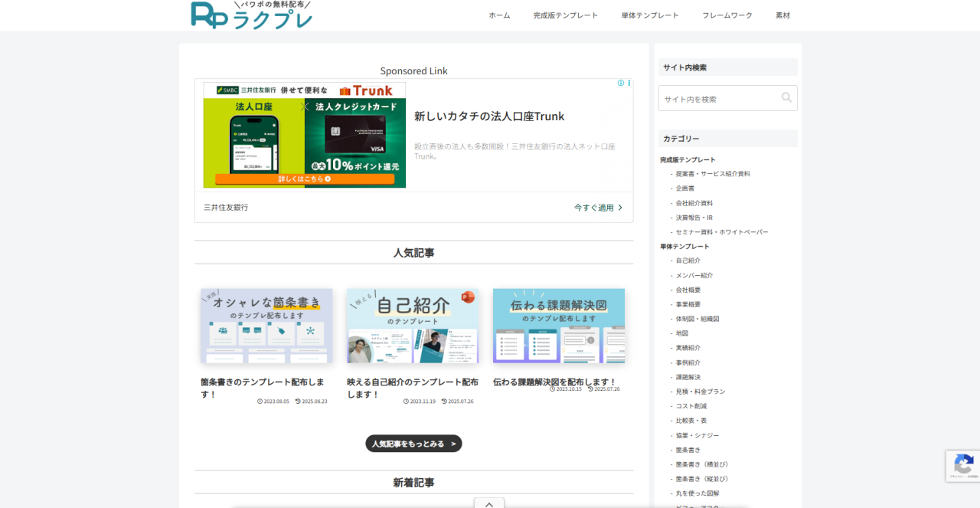Open the 素材 menu item
This screenshot has width=980, height=508.
pyautogui.click(x=782, y=15)
